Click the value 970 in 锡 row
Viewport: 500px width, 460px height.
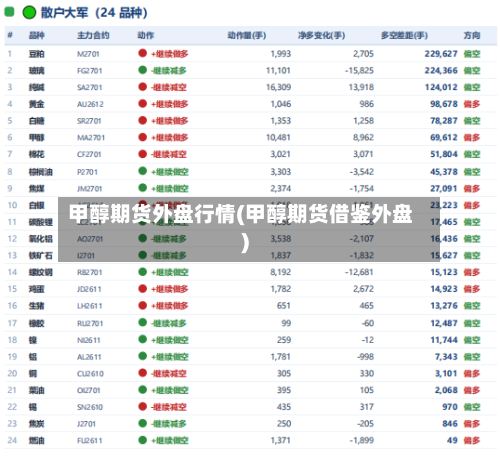pos(450,407)
